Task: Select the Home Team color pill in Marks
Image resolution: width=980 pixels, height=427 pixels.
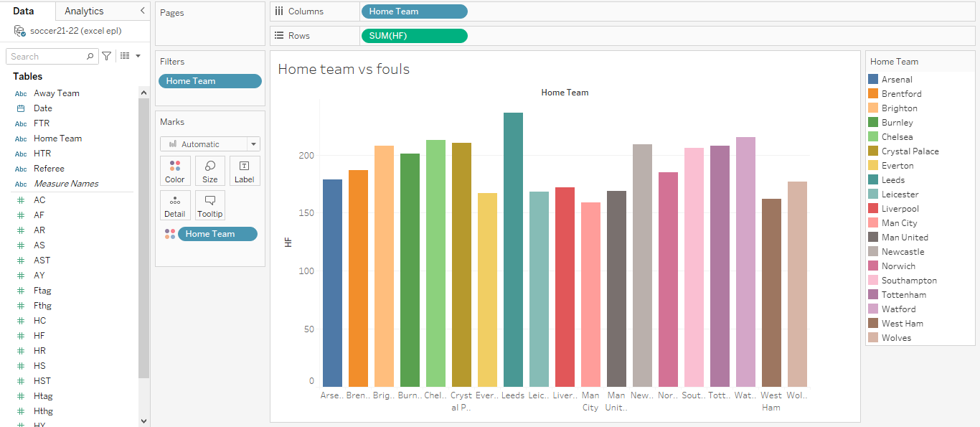Action: coord(217,233)
